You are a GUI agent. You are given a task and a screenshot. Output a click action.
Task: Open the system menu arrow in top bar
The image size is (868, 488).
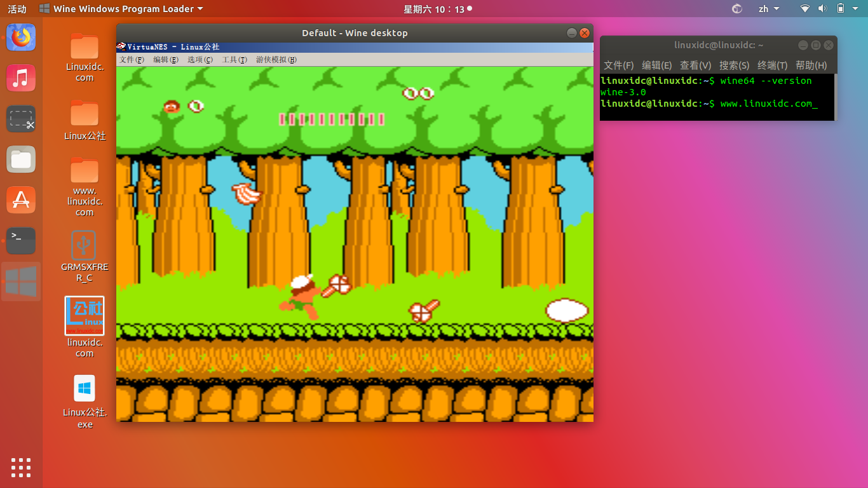click(x=855, y=9)
